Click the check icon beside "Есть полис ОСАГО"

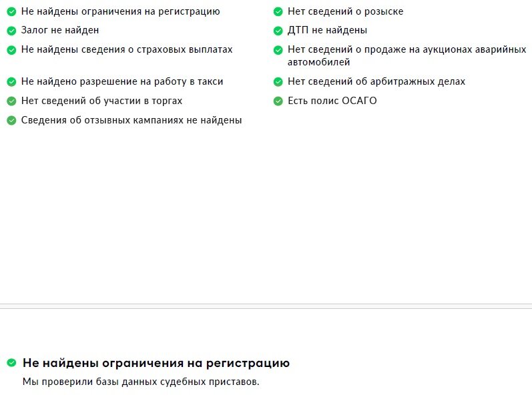[x=278, y=101]
